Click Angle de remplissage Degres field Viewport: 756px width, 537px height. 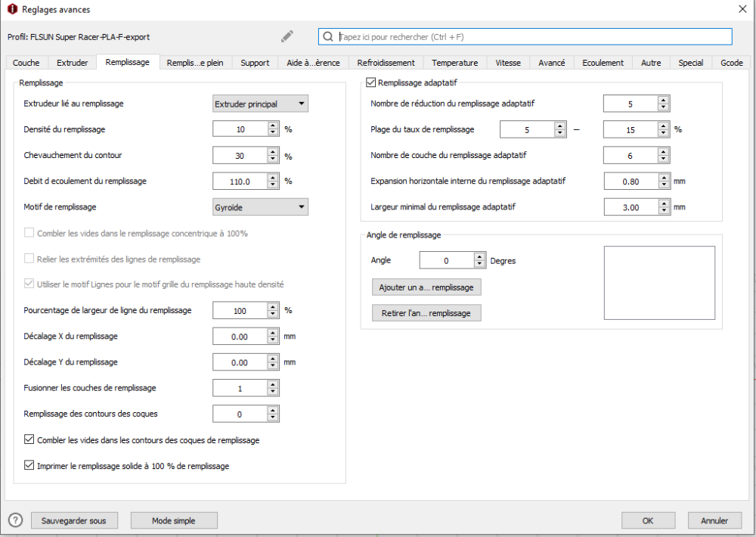point(447,260)
